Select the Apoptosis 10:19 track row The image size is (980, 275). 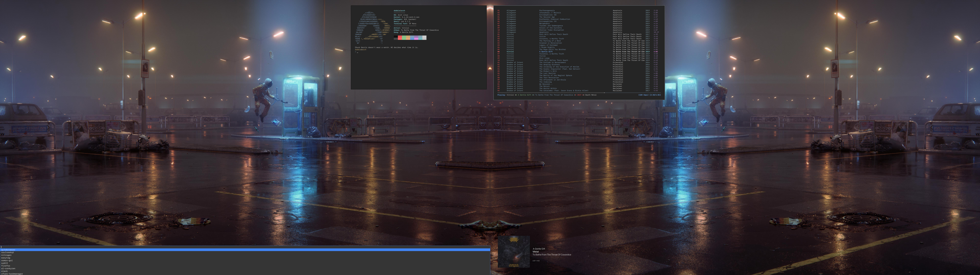click(544, 32)
